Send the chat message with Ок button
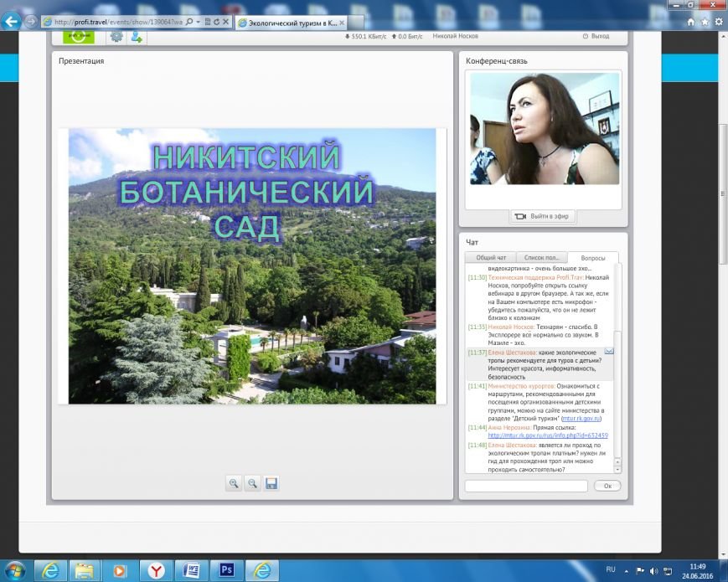Screen dimensions: 728x582 (607, 486)
